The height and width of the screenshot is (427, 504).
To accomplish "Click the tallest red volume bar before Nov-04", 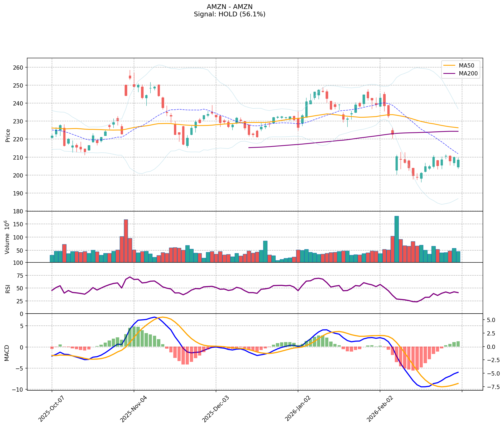I will pyautogui.click(x=126, y=241).
